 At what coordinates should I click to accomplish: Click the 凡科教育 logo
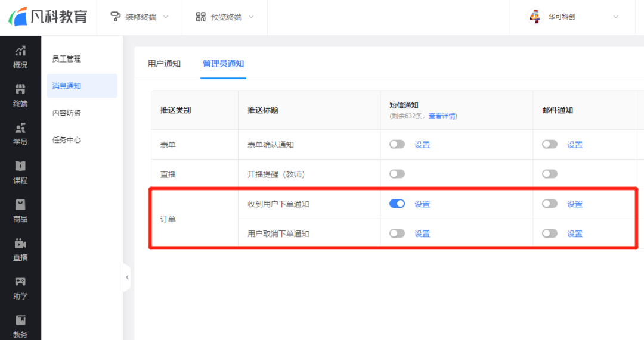48,17
